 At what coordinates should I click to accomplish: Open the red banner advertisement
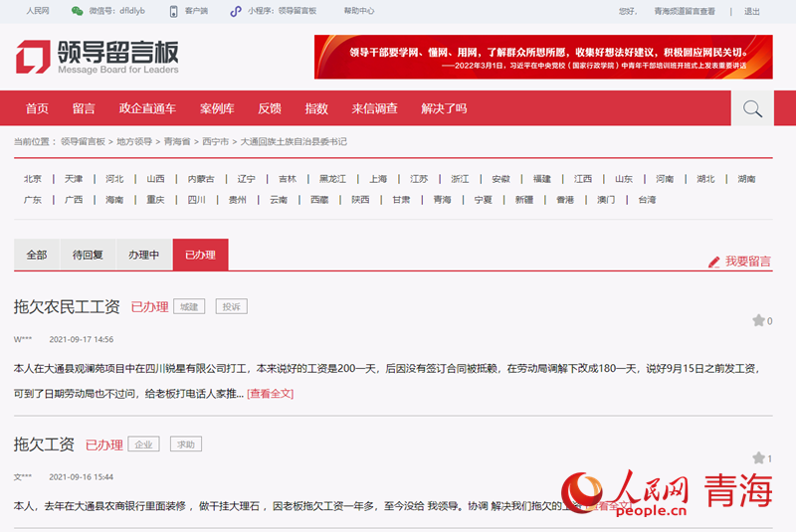(542, 57)
